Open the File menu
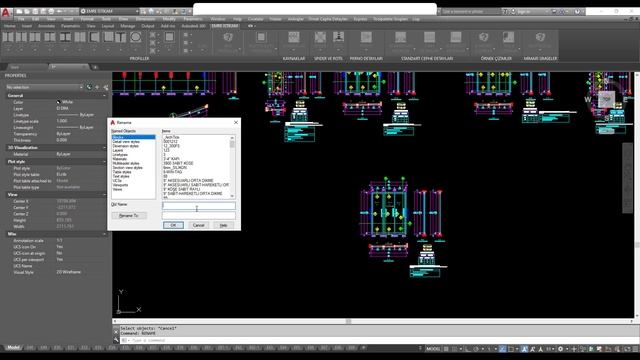 pyautogui.click(x=21, y=19)
